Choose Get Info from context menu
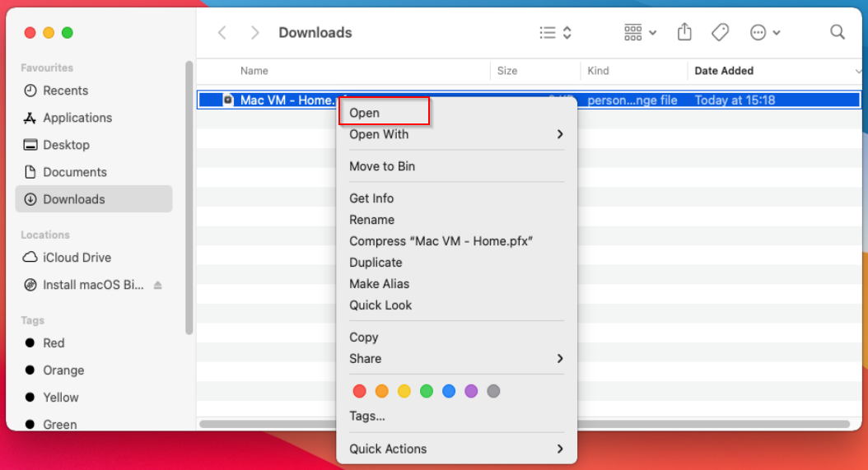This screenshot has width=868, height=470. tap(371, 198)
